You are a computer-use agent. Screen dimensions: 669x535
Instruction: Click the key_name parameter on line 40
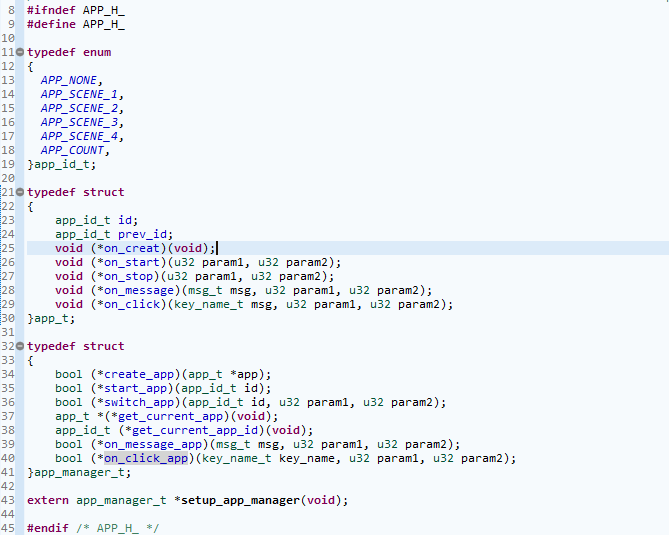click(307, 458)
